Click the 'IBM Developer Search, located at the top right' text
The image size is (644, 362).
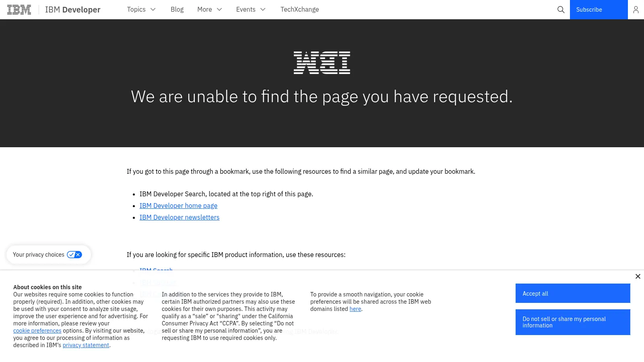(226, 194)
